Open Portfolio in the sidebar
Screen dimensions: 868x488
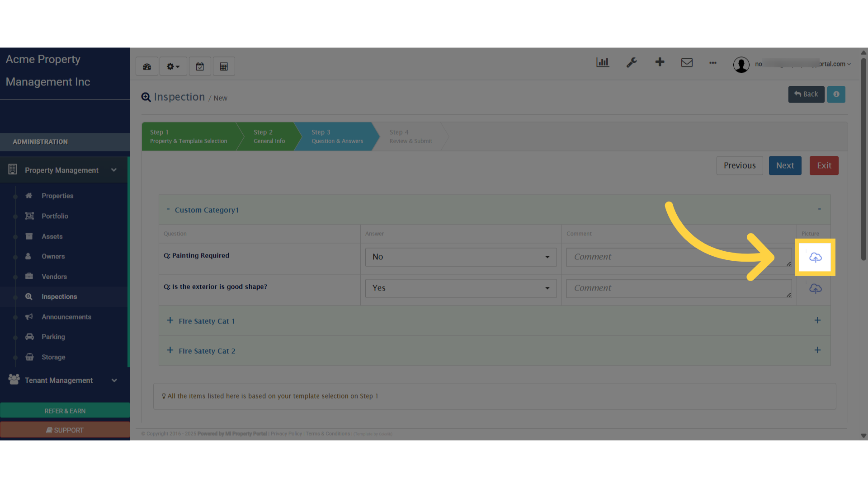click(x=55, y=216)
